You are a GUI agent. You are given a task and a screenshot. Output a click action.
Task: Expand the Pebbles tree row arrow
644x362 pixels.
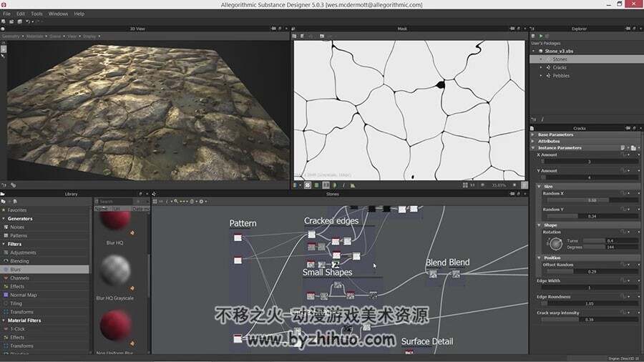541,76
